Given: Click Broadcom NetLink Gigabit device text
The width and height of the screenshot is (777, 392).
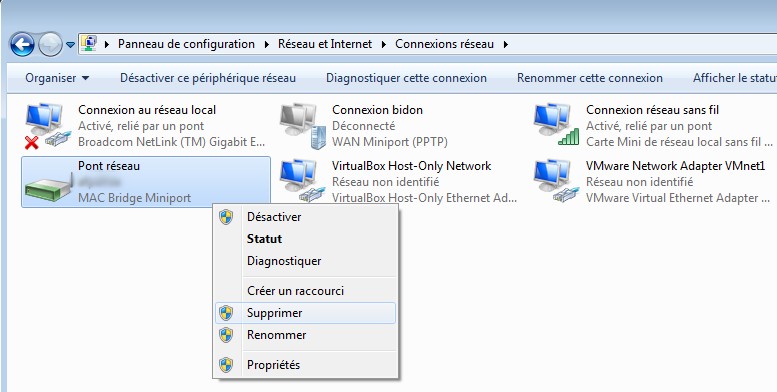Looking at the screenshot, I should click(x=171, y=142).
